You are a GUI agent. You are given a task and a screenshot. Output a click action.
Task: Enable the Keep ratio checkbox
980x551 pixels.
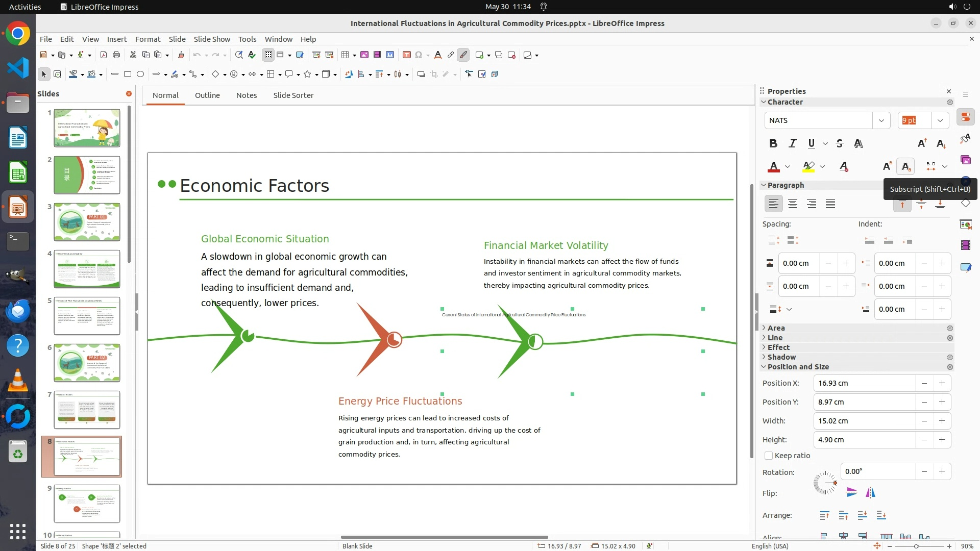[x=769, y=456]
